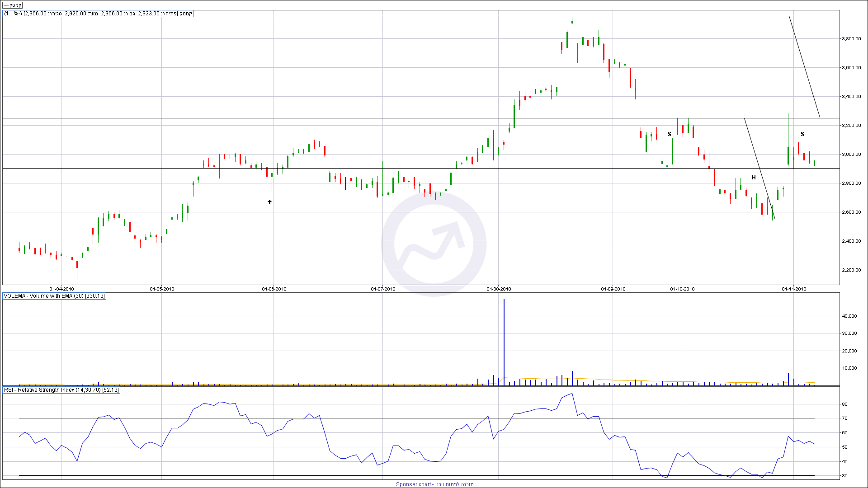Click the 01-08-2018 date axis label
This screenshot has height=488, width=868.
point(499,289)
